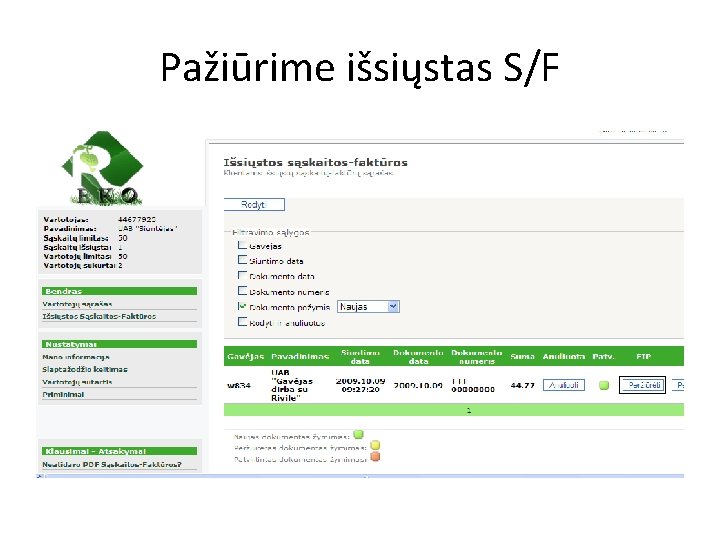720x540 pixels.
Task: Open the Priminimai sidebar link
Action: [63, 394]
